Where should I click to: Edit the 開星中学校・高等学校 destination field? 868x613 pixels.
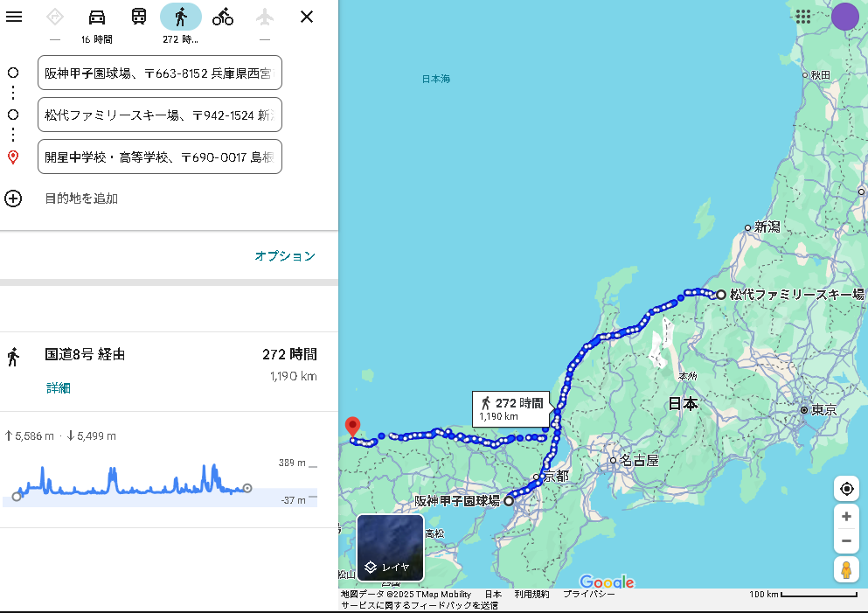160,157
